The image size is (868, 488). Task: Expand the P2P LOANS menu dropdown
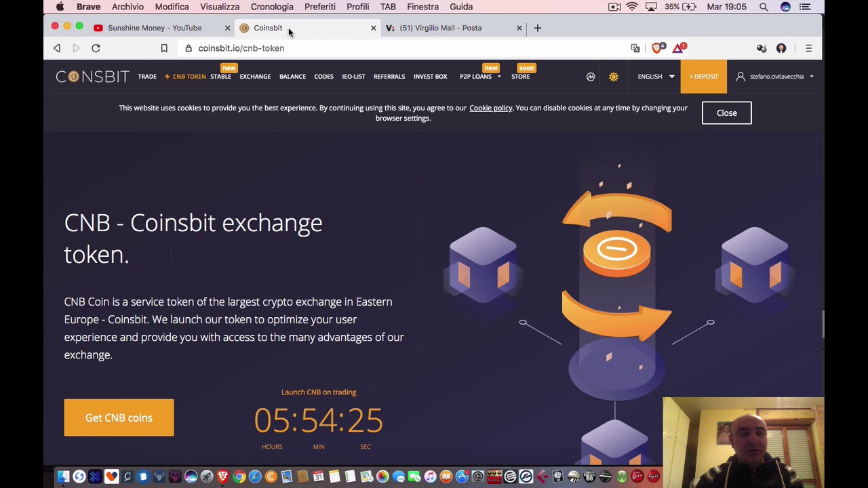click(480, 77)
